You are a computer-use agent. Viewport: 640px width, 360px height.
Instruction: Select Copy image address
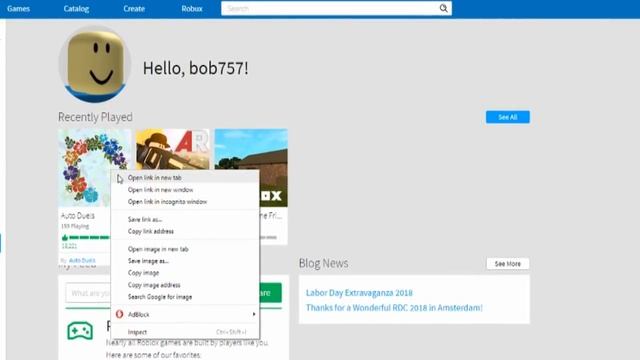pos(185,285)
